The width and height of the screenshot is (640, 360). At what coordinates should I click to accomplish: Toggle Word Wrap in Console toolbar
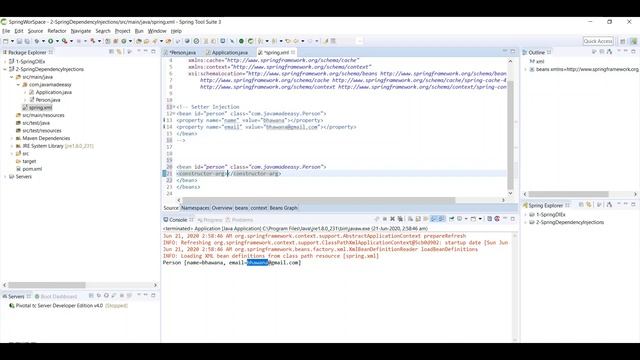(426, 220)
